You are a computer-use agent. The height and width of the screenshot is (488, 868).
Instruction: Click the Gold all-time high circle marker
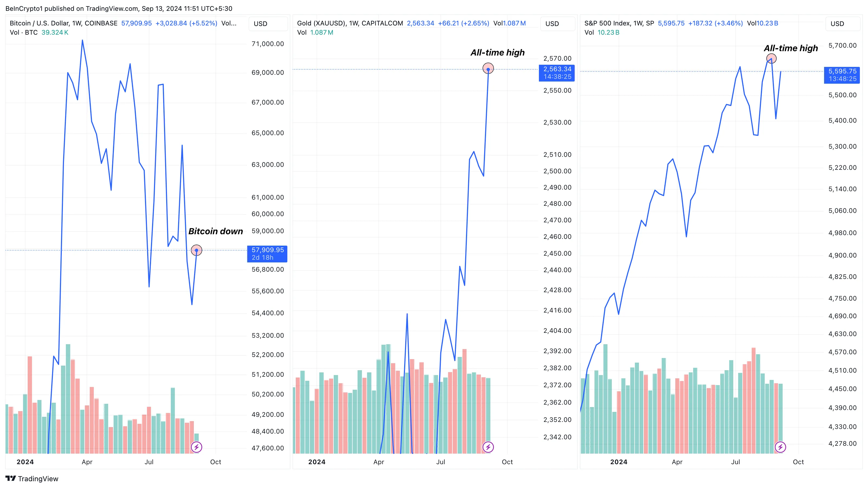(x=488, y=69)
